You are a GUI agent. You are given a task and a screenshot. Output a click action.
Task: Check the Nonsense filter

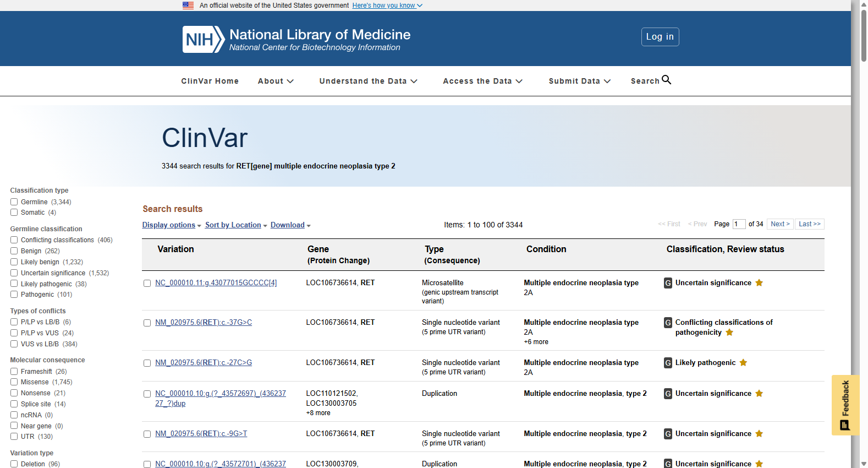coord(14,393)
